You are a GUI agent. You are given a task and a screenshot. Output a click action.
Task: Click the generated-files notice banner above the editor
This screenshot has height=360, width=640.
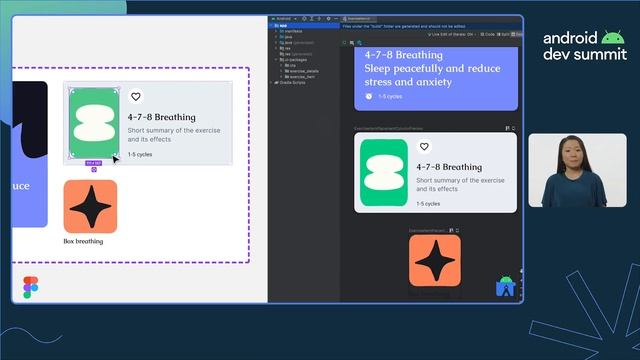(432, 26)
